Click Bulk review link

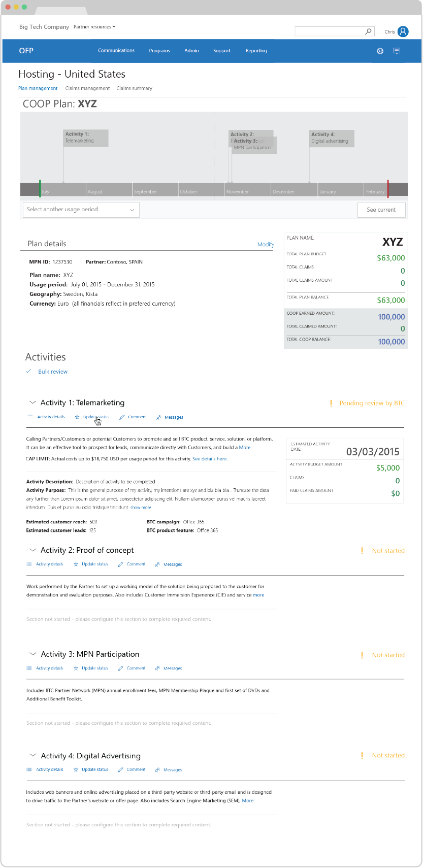tap(53, 372)
